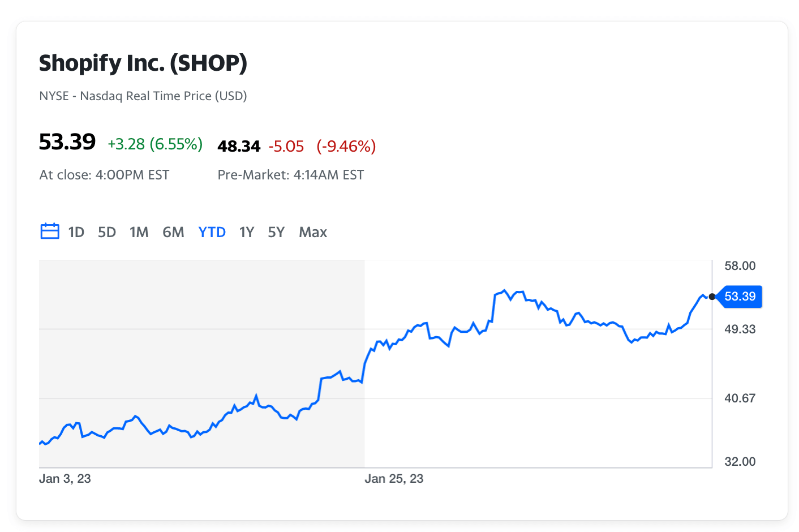Viewport: 799px width, 532px height.
Task: Click the 49.33 y-axis label
Action: [x=740, y=329]
